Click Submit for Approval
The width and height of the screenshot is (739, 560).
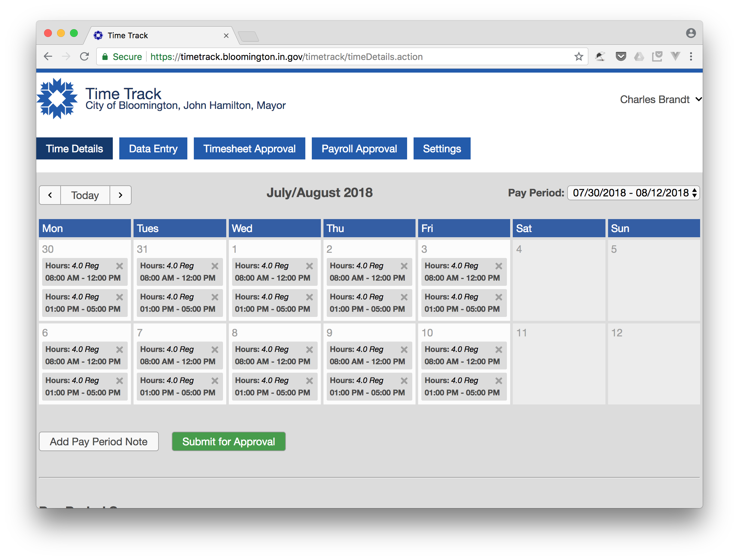(x=229, y=441)
